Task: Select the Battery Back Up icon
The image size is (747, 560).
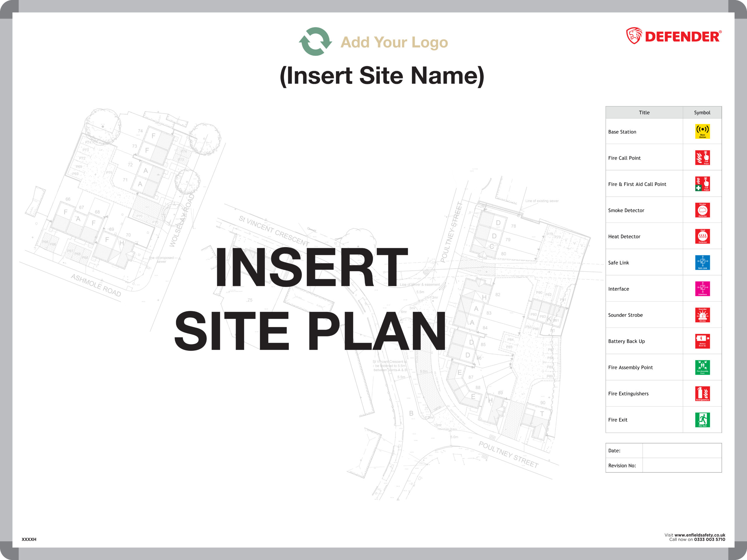Action: pyautogui.click(x=702, y=341)
